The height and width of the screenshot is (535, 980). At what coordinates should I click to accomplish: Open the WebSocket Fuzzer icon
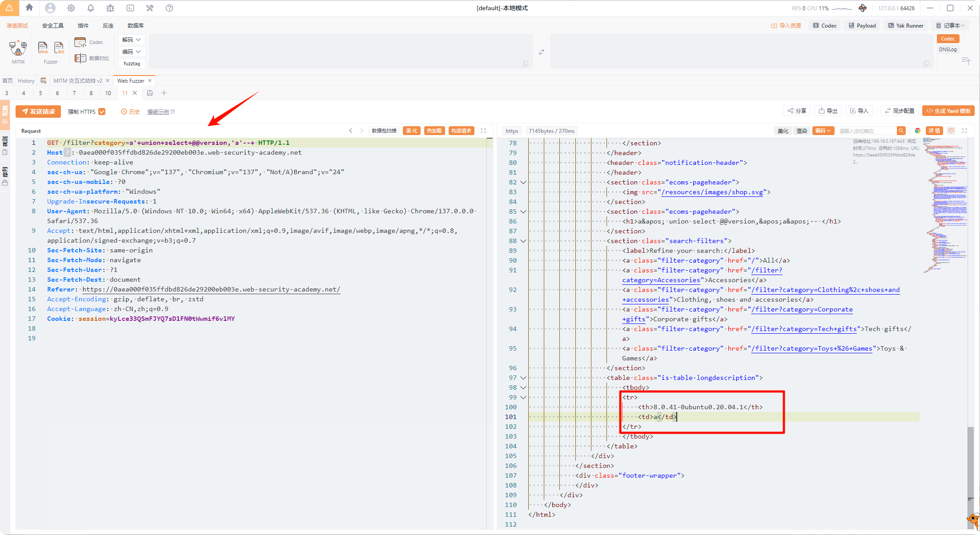[x=59, y=48]
